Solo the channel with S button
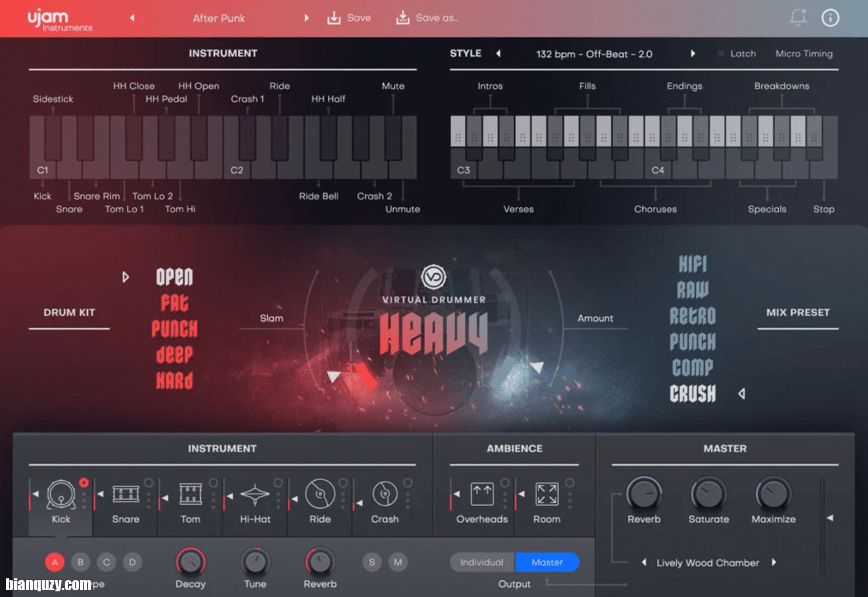The height and width of the screenshot is (597, 868). tap(372, 562)
